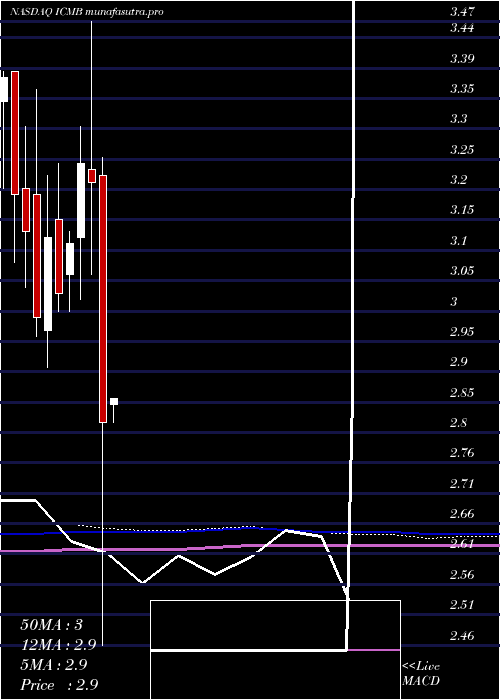Screen dimensions: 500x700
Task: Click the small white candlestick near 2.85
Action: [114, 401]
